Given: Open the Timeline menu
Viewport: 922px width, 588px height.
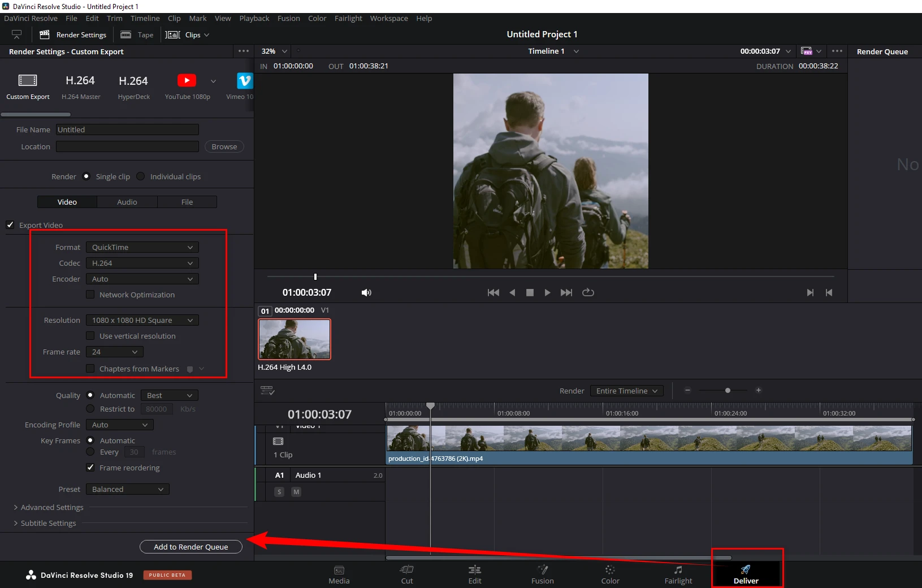Looking at the screenshot, I should coord(145,18).
